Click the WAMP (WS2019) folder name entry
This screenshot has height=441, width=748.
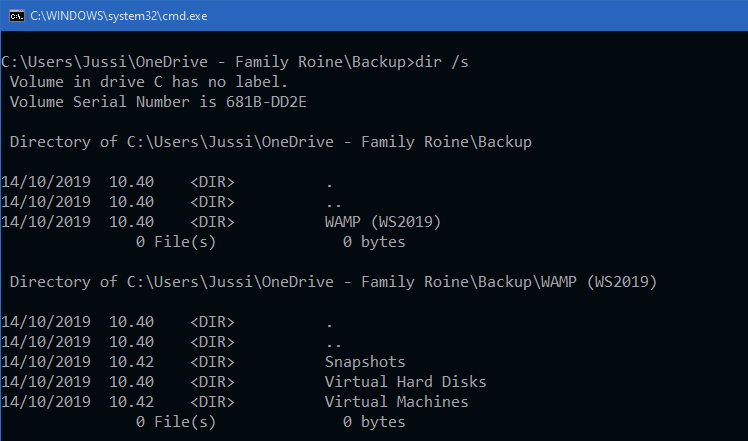383,222
